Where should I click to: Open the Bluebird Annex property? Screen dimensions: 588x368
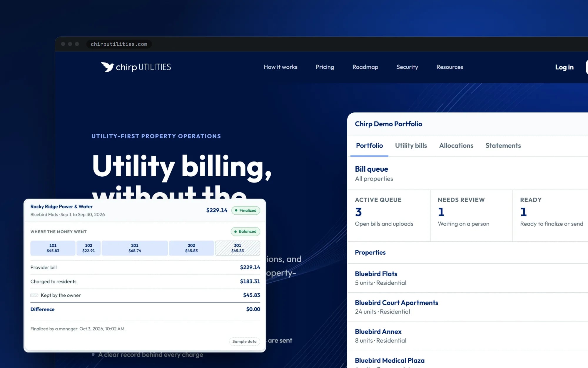(467, 336)
